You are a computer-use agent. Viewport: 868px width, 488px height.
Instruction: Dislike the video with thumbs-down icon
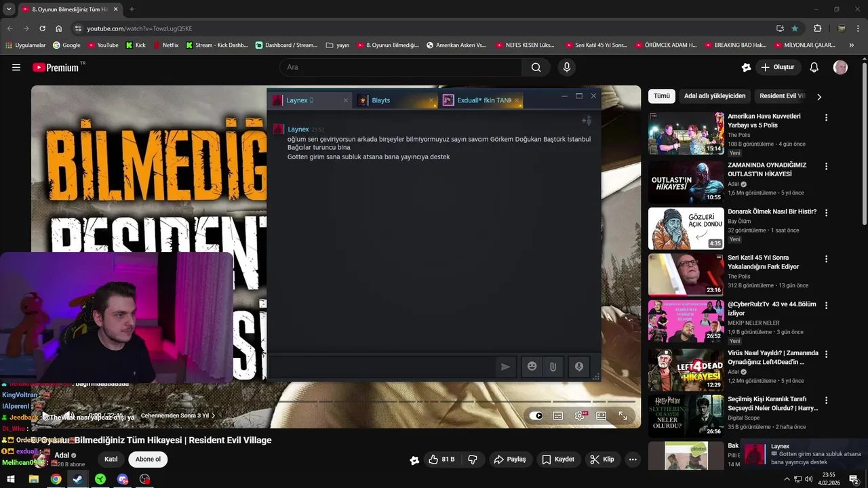tap(473, 460)
